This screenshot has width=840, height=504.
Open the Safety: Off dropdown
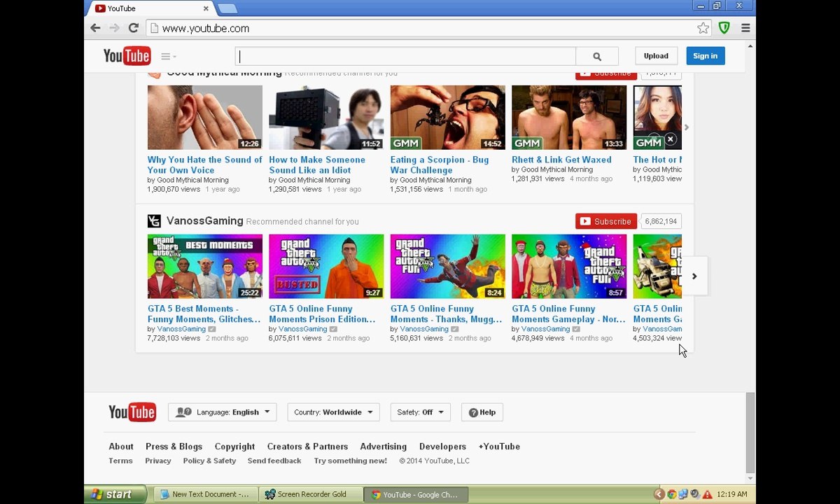(420, 412)
